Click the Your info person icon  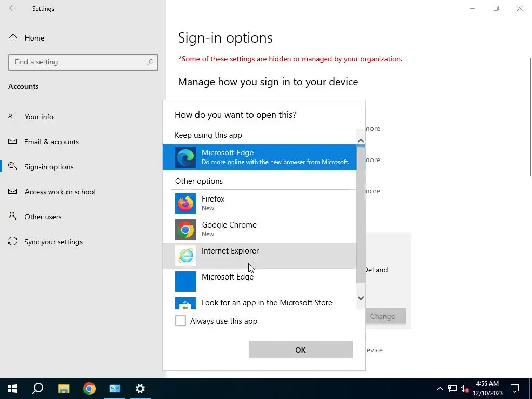click(12, 116)
